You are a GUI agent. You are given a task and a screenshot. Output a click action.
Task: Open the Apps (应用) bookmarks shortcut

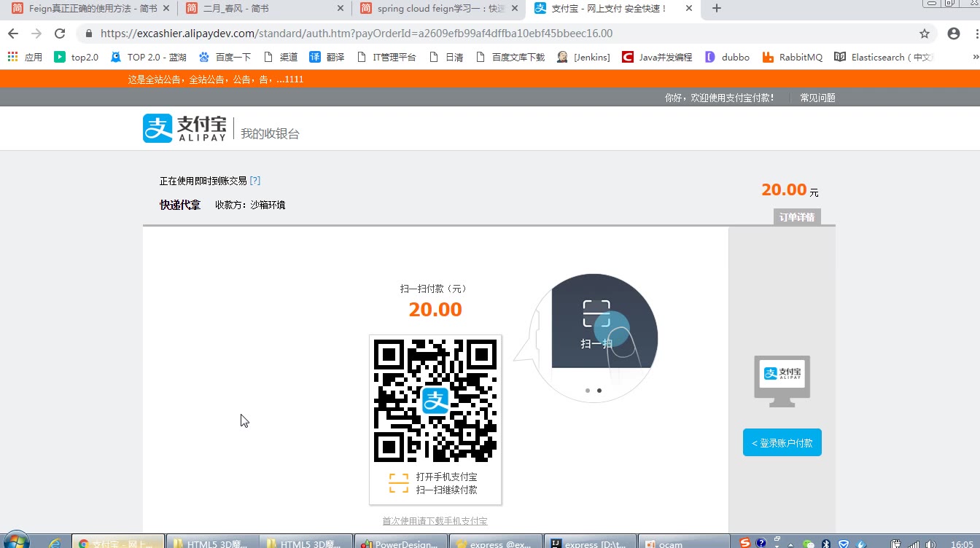[x=25, y=57]
